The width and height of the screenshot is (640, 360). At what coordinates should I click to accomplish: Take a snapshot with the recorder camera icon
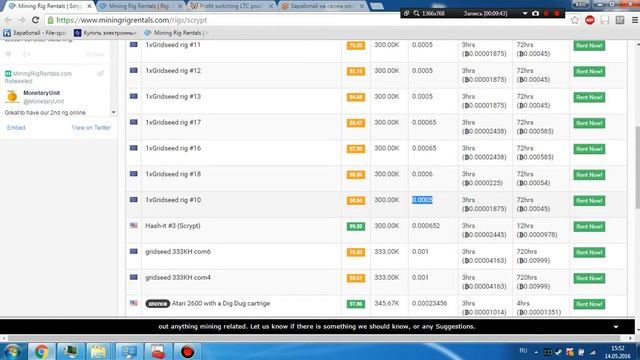click(x=535, y=13)
